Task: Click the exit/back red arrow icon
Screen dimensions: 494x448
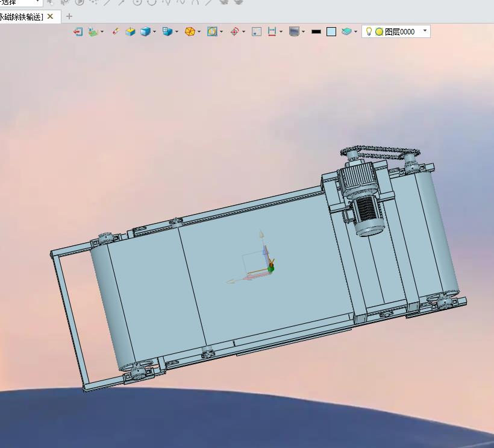Action: [78, 31]
